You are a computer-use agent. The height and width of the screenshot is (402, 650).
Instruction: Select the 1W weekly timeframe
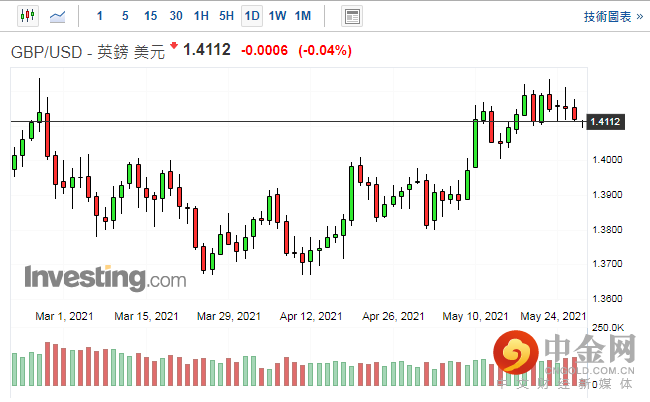[277, 16]
